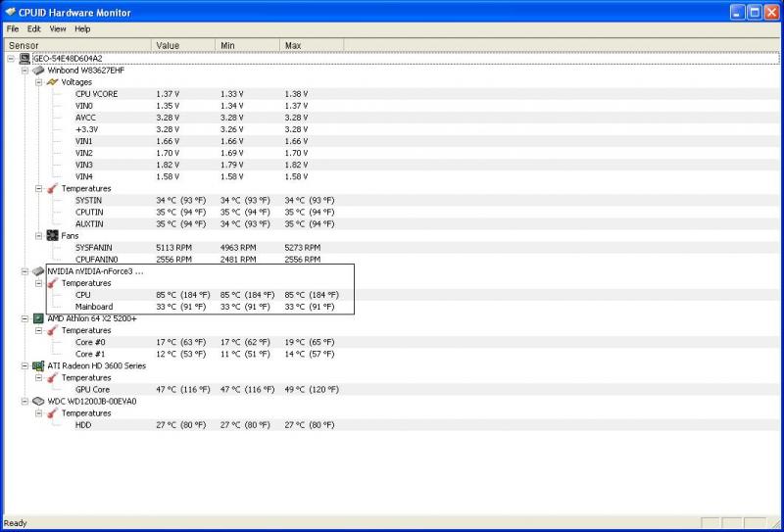Select the VIN0 voltage row

392,106
